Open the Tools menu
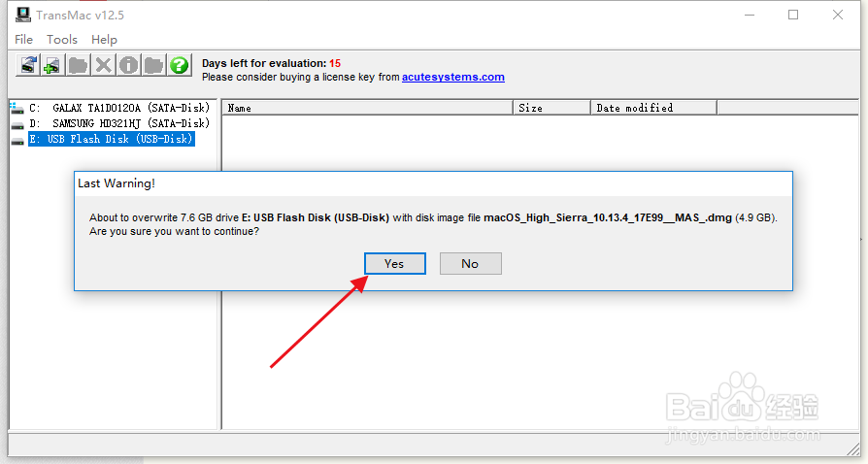 coord(62,39)
